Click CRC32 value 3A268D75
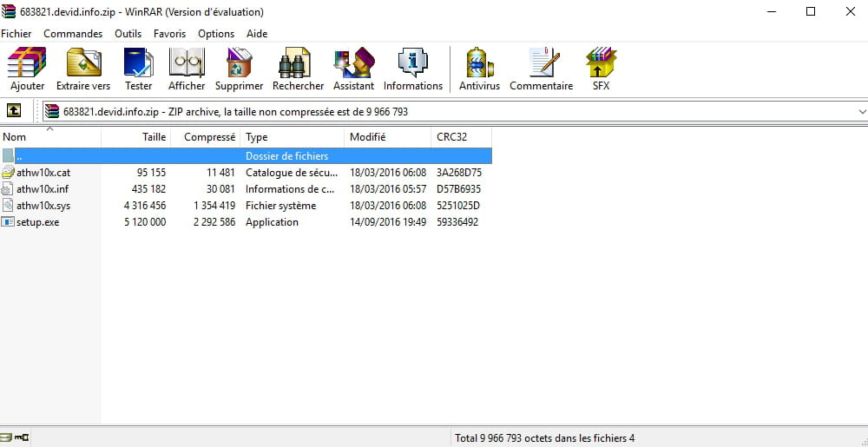This screenshot has width=868, height=447. [x=459, y=173]
